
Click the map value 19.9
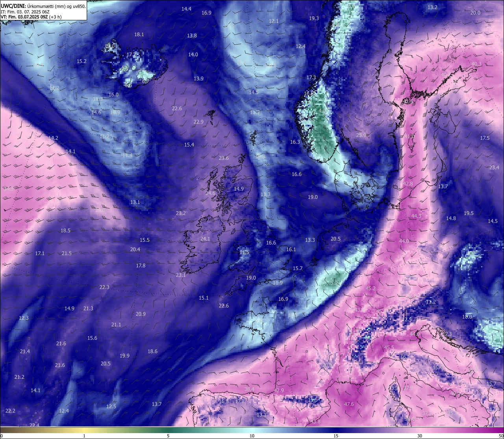coord(124,356)
